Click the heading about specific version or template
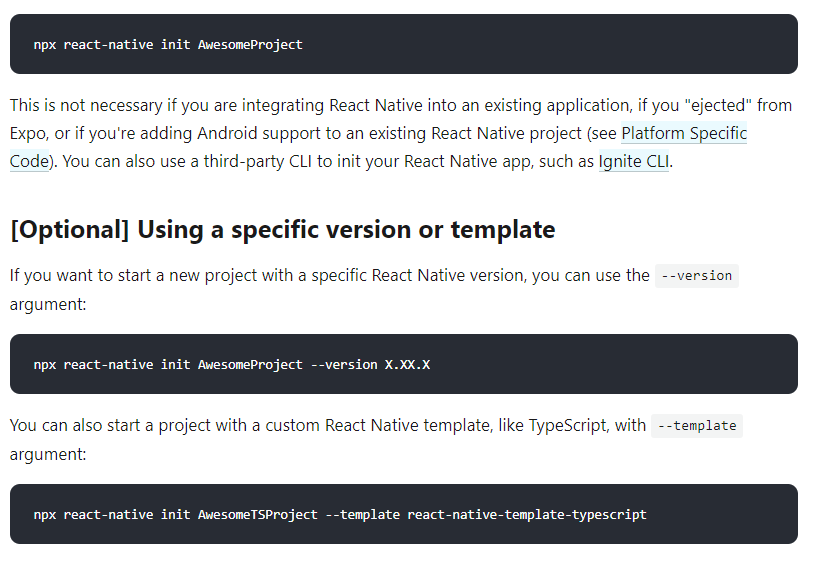This screenshot has height=573, width=821. tap(282, 229)
